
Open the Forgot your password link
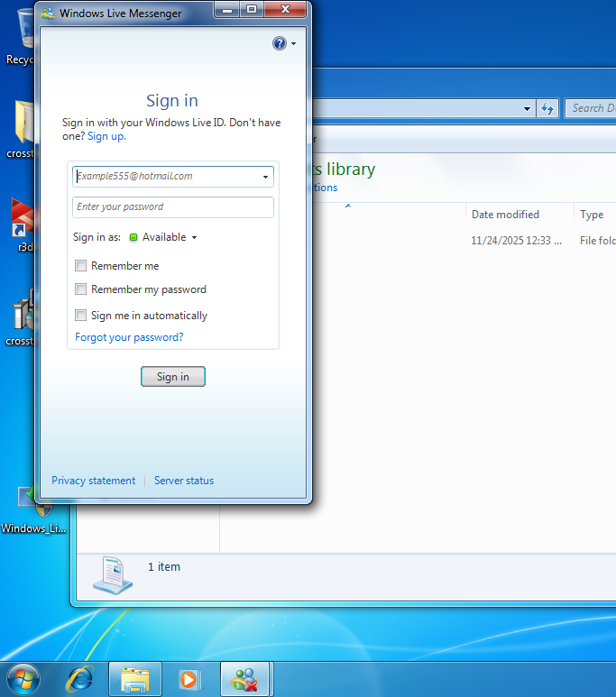pyautogui.click(x=129, y=337)
